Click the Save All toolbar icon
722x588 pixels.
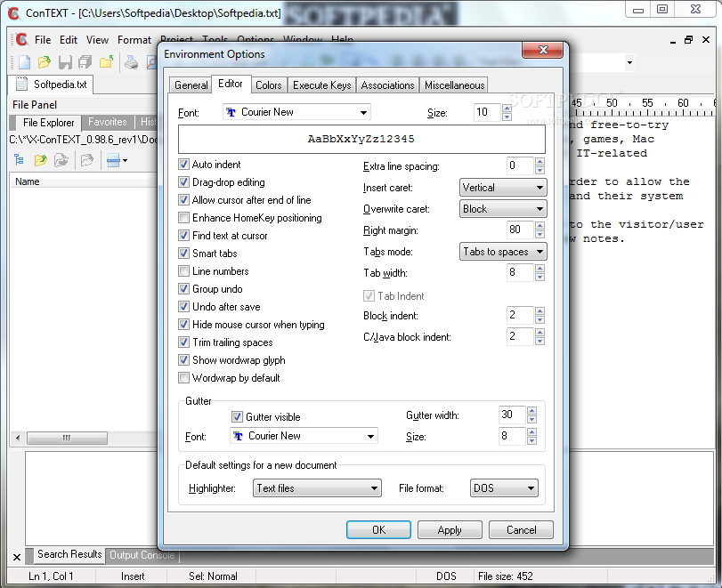coord(85,62)
